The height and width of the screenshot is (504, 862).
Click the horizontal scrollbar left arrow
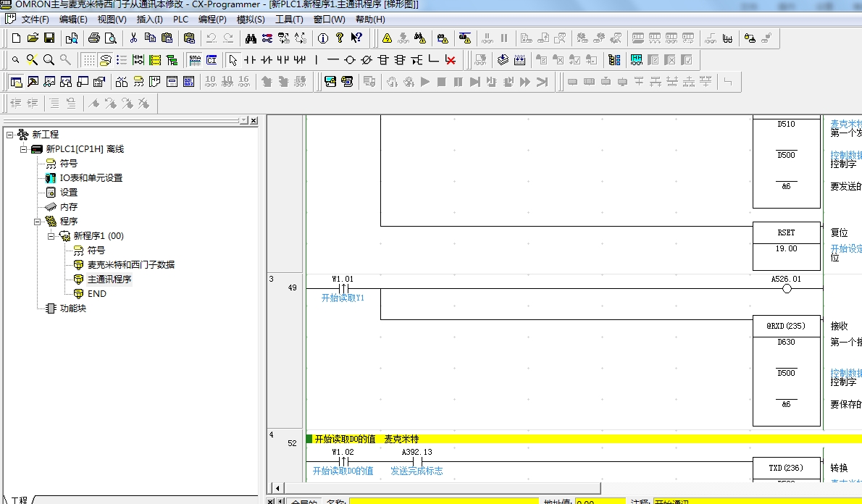point(277,488)
